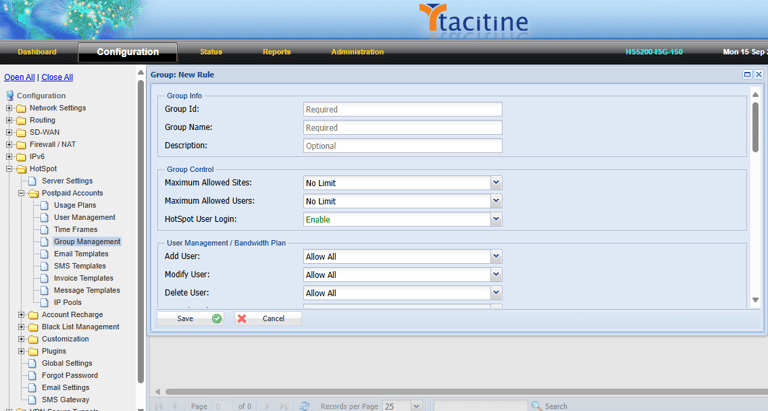Open HotSpot User Login dropdown
Screen dimensions: 768x411
[496, 219]
